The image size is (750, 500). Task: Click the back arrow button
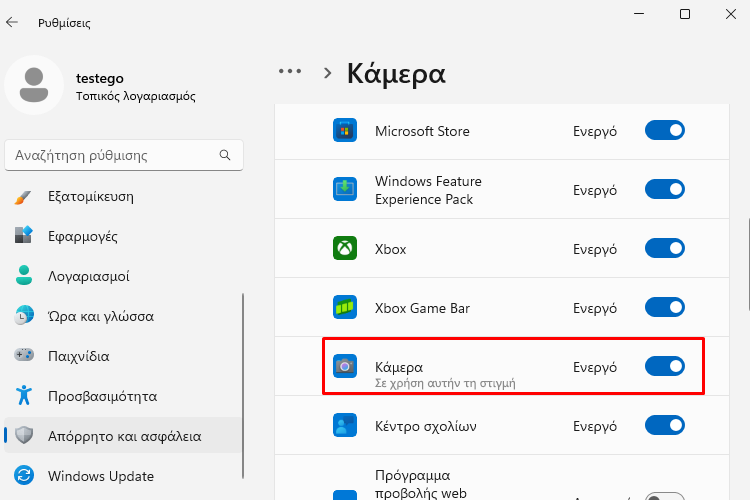click(13, 21)
